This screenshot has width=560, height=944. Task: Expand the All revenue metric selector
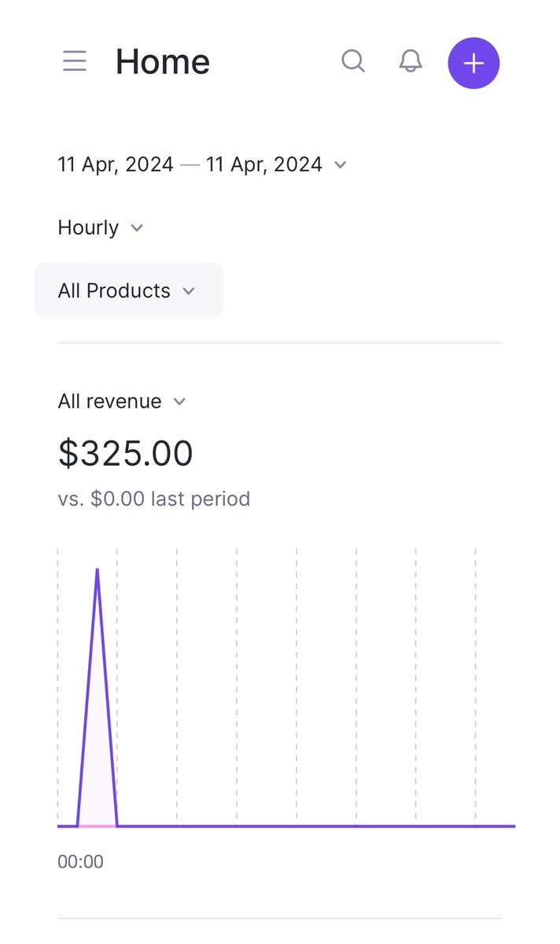coord(122,401)
